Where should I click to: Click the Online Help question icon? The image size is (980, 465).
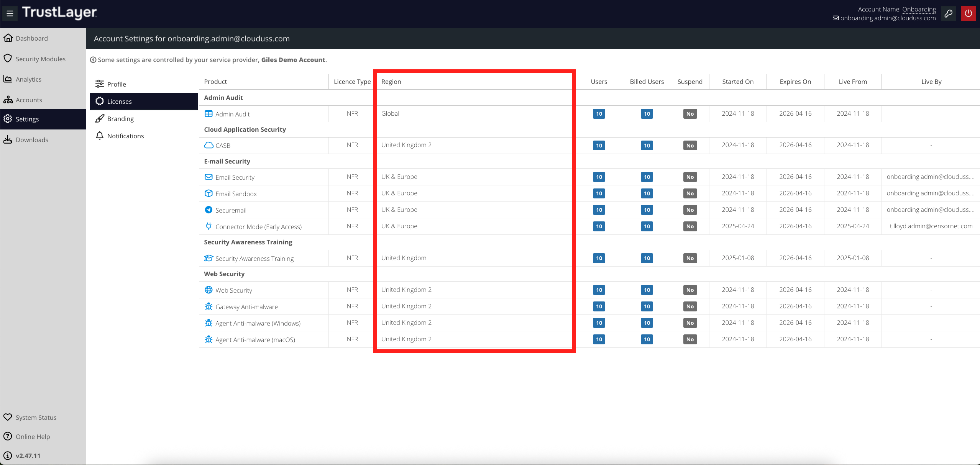tap(8, 436)
